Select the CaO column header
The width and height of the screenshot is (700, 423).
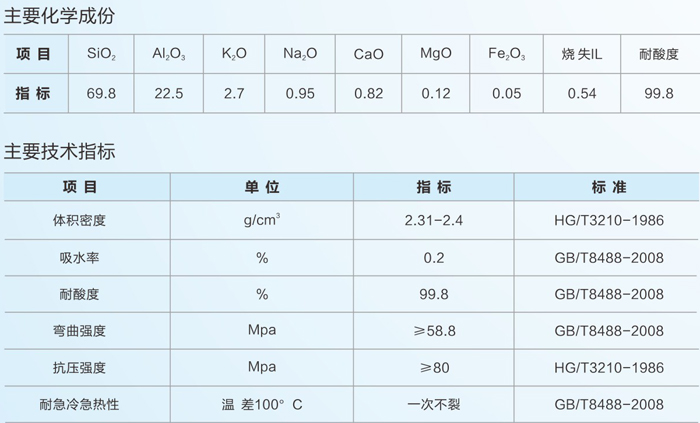point(368,53)
